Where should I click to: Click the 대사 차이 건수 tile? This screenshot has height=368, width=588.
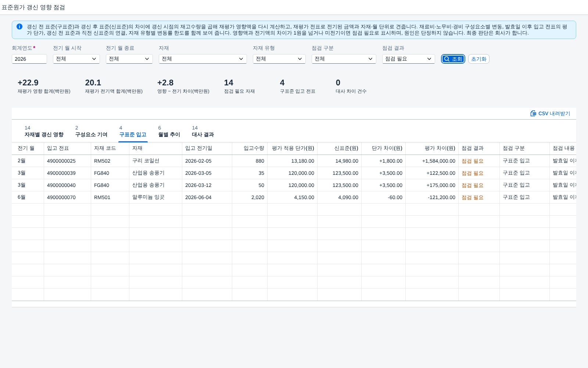[x=351, y=86]
